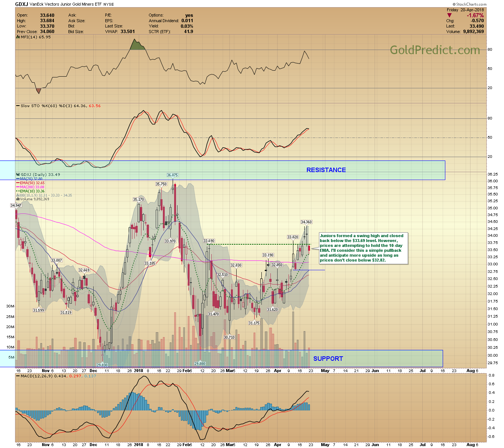Click the red down-triangle change indicator
This screenshot has width=504, height=448.
pos(449,15)
